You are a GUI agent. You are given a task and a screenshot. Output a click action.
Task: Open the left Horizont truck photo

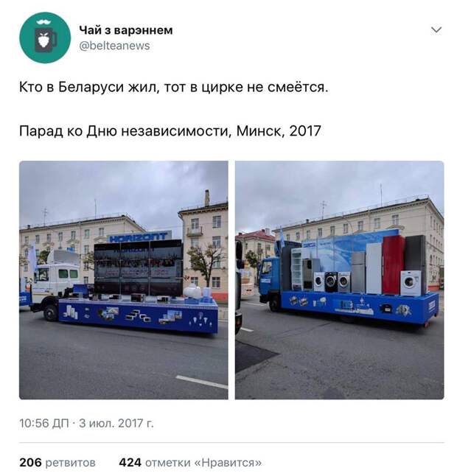click(x=124, y=280)
